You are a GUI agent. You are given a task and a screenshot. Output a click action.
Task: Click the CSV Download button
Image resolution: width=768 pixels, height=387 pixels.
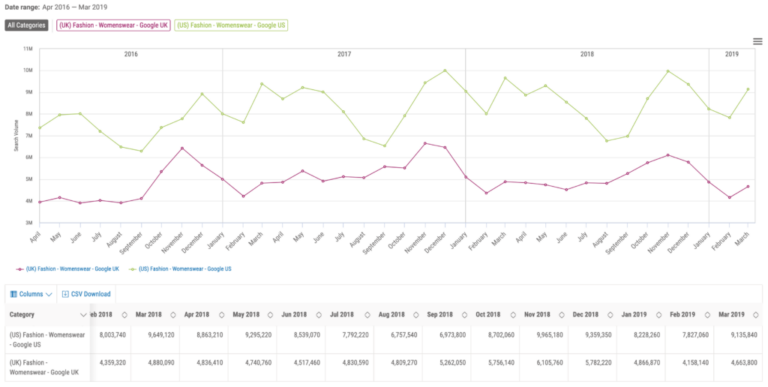pyautogui.click(x=86, y=294)
